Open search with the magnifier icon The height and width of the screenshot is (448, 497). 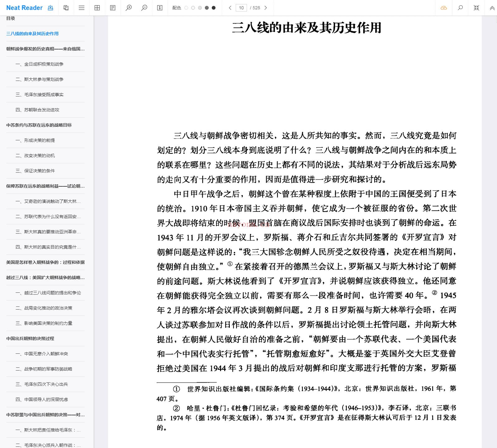[x=460, y=8]
